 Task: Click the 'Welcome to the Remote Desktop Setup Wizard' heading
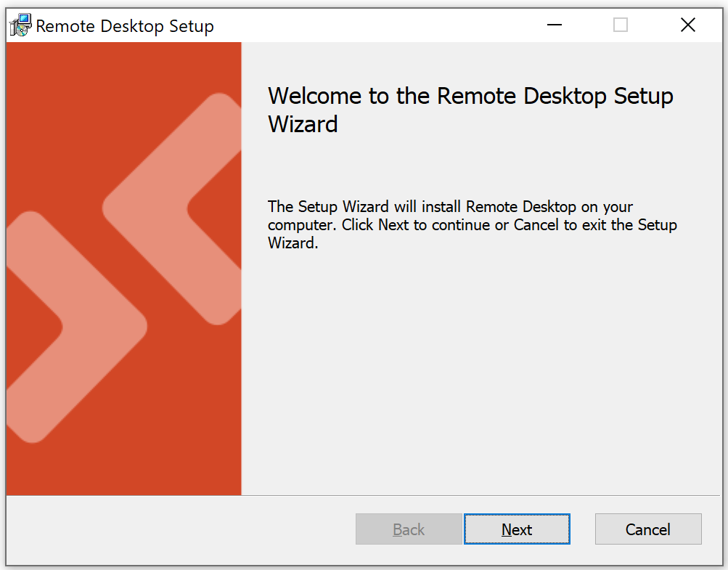pos(470,110)
